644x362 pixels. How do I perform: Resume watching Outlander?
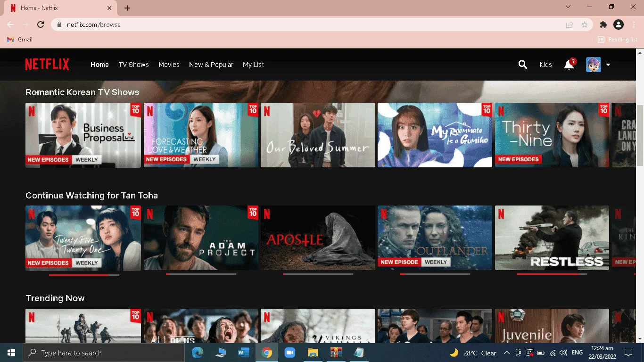click(x=435, y=238)
